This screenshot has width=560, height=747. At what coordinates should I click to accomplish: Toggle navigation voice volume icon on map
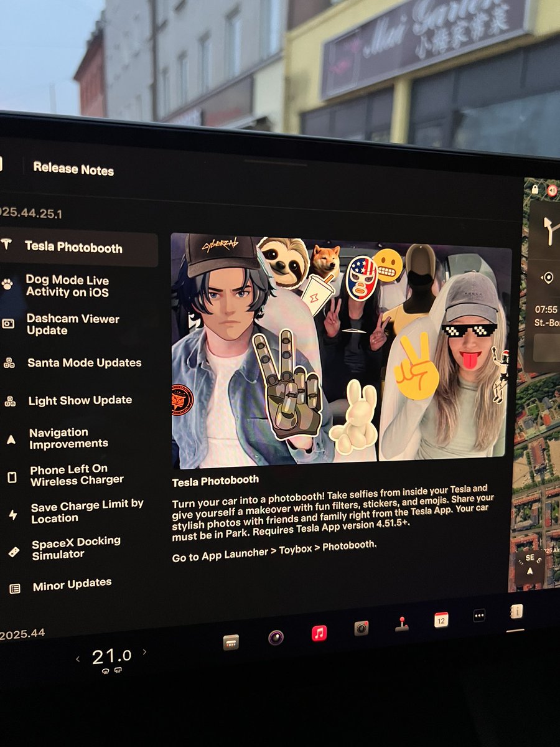click(x=552, y=190)
